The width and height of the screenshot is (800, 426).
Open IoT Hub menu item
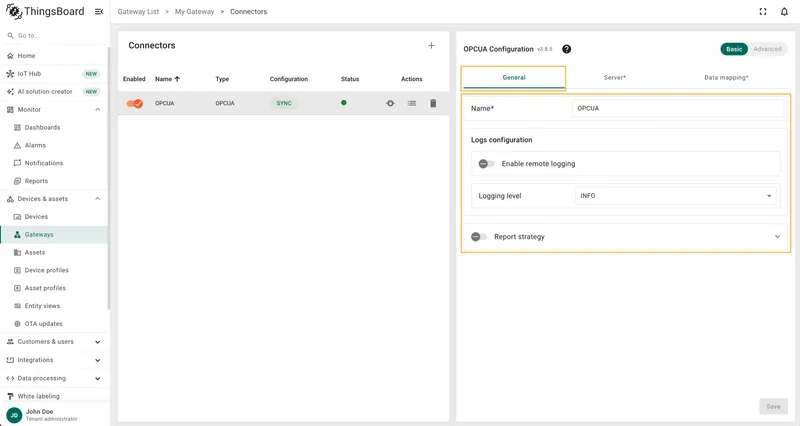coord(54,73)
